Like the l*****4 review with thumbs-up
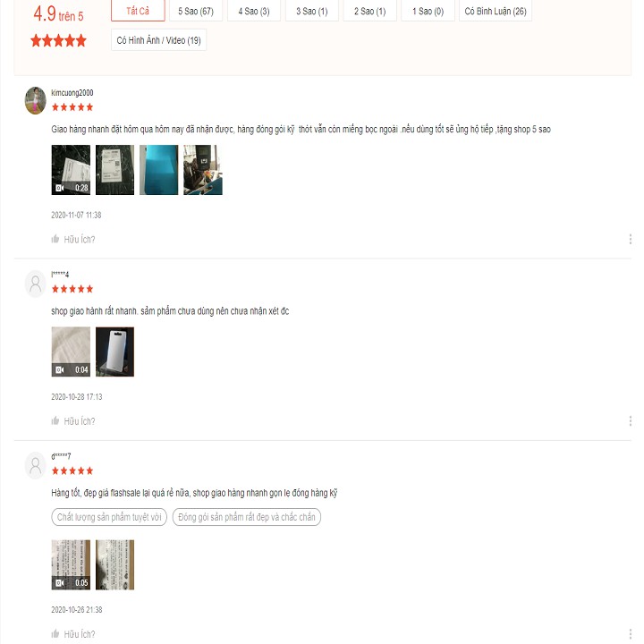 [x=55, y=420]
